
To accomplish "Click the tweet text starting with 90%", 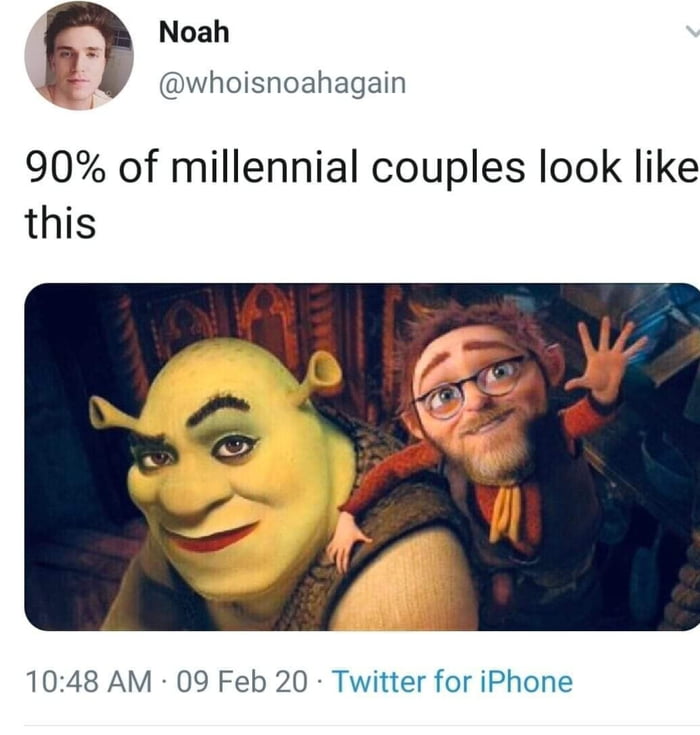I will click(x=362, y=194).
